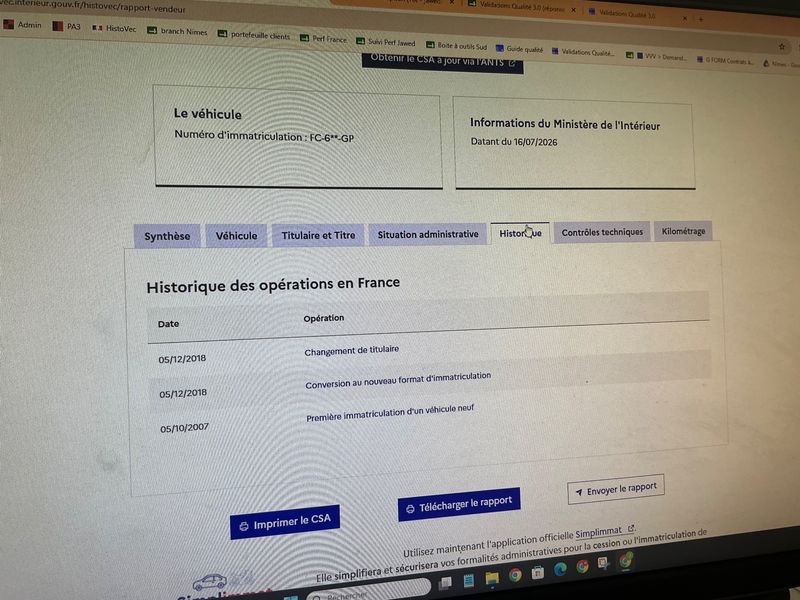This screenshot has width=800, height=600.
Task: Click Télécharger le rapport button
Action: tap(459, 504)
